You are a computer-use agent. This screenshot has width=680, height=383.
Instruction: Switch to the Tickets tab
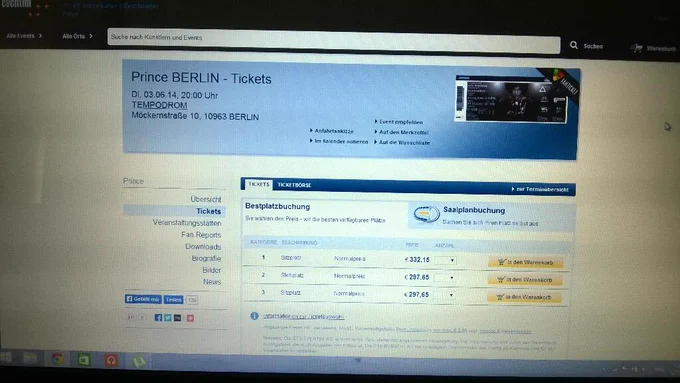[259, 184]
